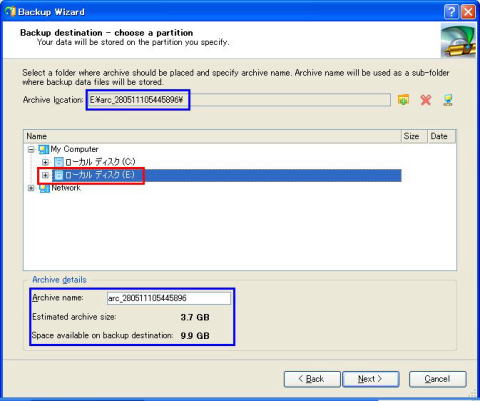Viewport: 480px width, 401px height.
Task: Click the Size column header
Action: (x=414, y=136)
